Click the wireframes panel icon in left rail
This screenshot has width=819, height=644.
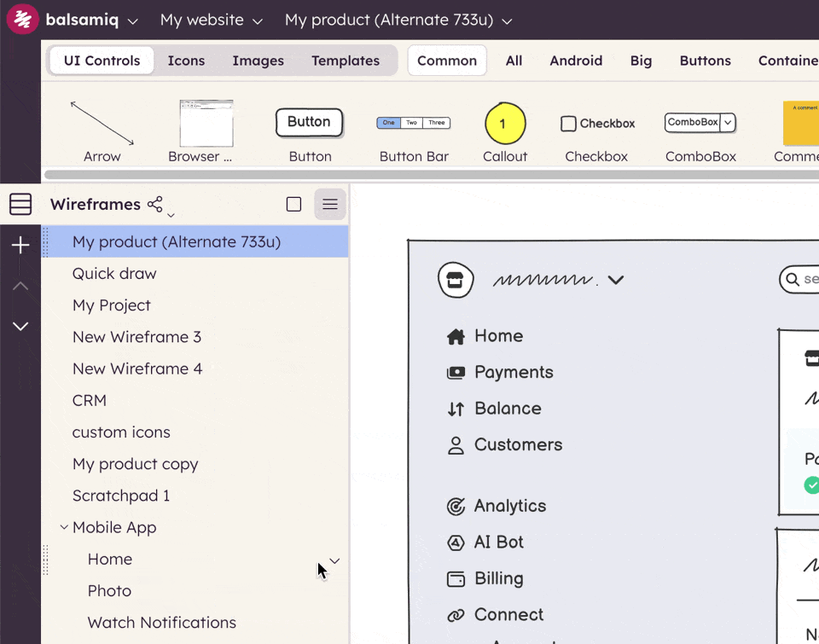[x=20, y=204]
